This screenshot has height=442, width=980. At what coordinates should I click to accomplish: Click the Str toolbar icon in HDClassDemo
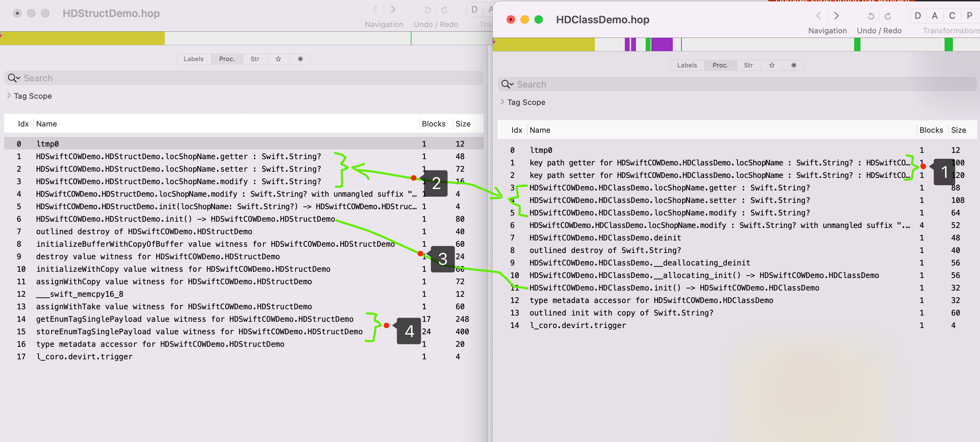(749, 65)
